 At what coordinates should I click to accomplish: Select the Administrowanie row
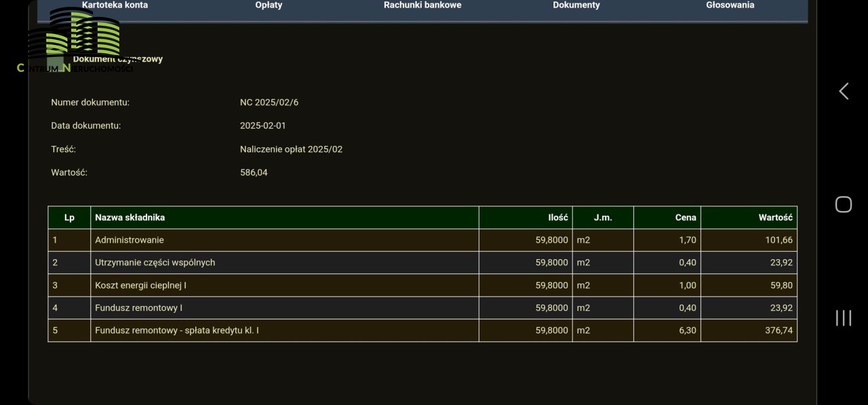coord(130,240)
